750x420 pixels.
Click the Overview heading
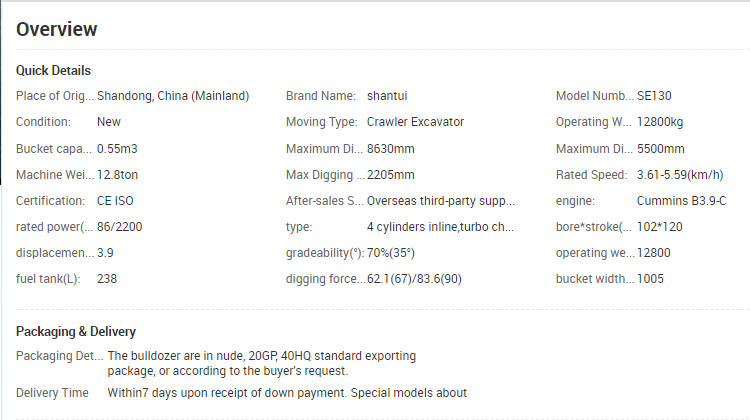pyautogui.click(x=56, y=30)
